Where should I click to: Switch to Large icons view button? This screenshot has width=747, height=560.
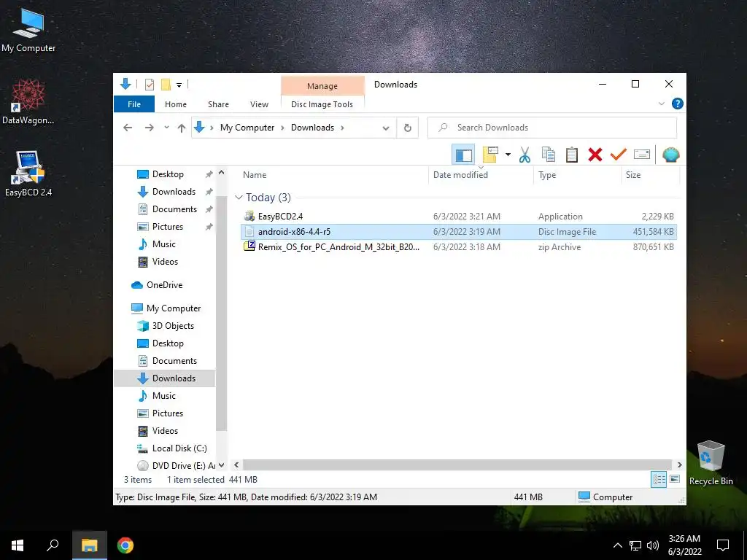point(675,479)
